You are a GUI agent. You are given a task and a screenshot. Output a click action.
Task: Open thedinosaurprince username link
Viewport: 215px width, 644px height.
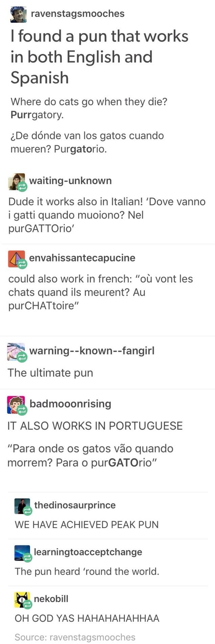pyautogui.click(x=75, y=505)
